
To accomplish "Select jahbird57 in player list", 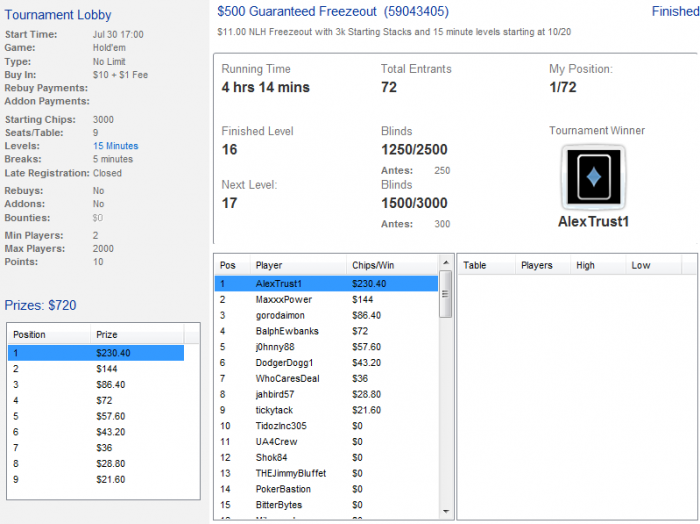I will [x=326, y=394].
